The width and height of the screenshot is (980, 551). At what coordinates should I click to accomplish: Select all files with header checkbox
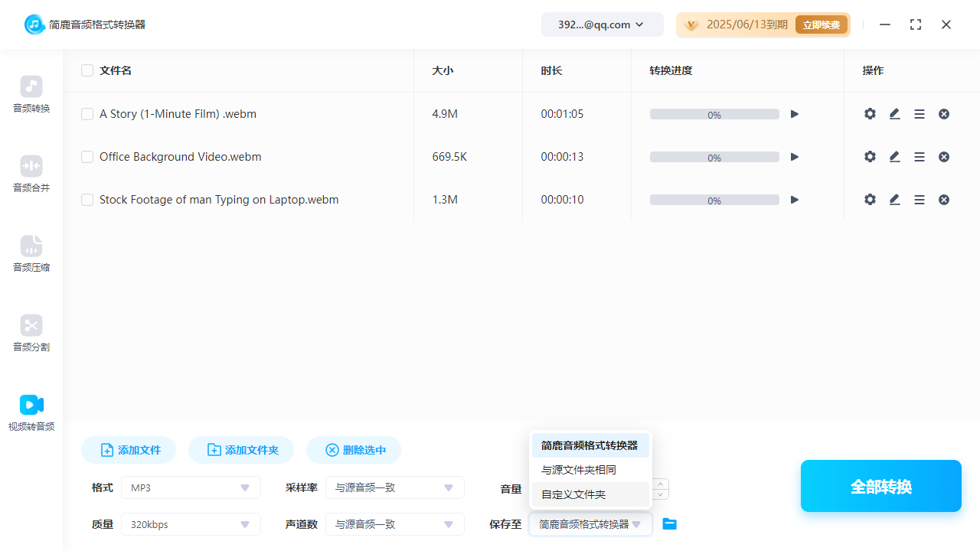point(87,70)
